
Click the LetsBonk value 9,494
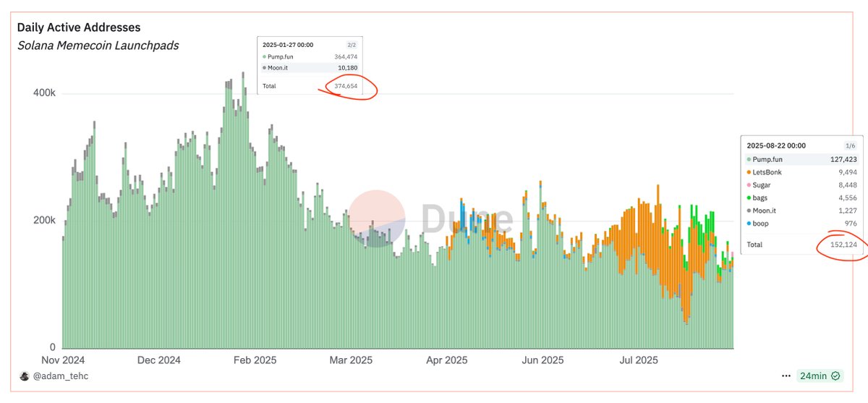847,172
